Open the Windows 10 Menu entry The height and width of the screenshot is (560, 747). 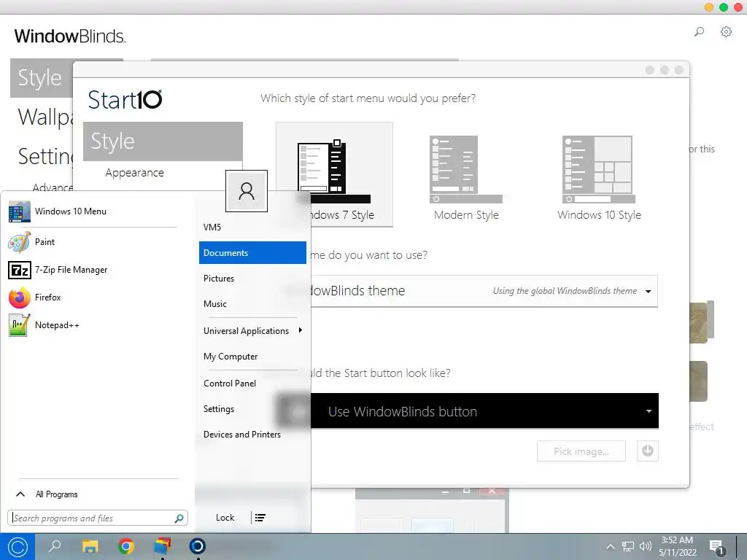tap(93, 211)
